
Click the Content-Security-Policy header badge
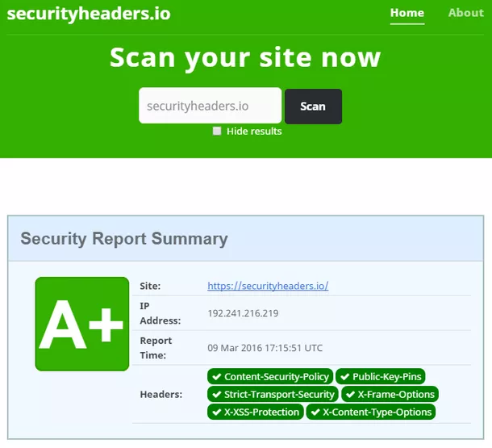coord(270,377)
